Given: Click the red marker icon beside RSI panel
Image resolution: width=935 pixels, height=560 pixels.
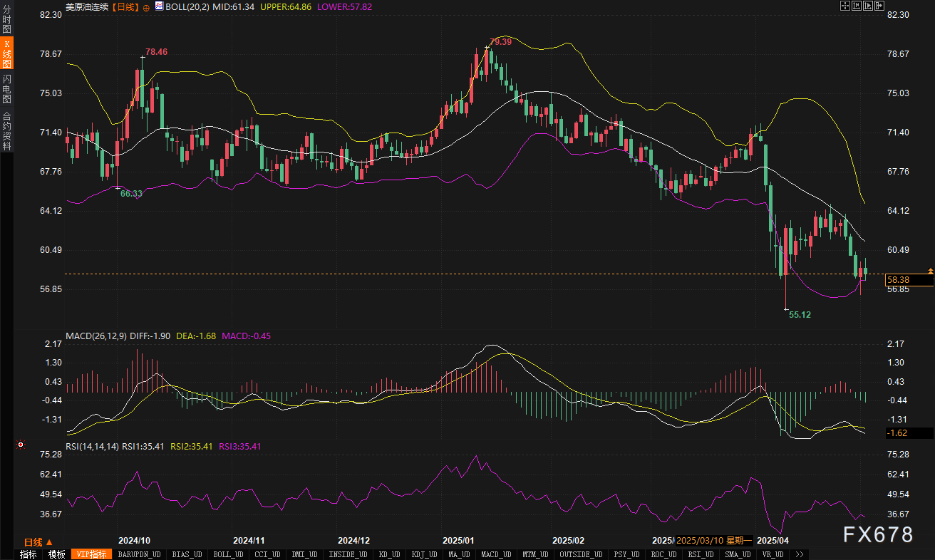Looking at the screenshot, I should 21,445.
